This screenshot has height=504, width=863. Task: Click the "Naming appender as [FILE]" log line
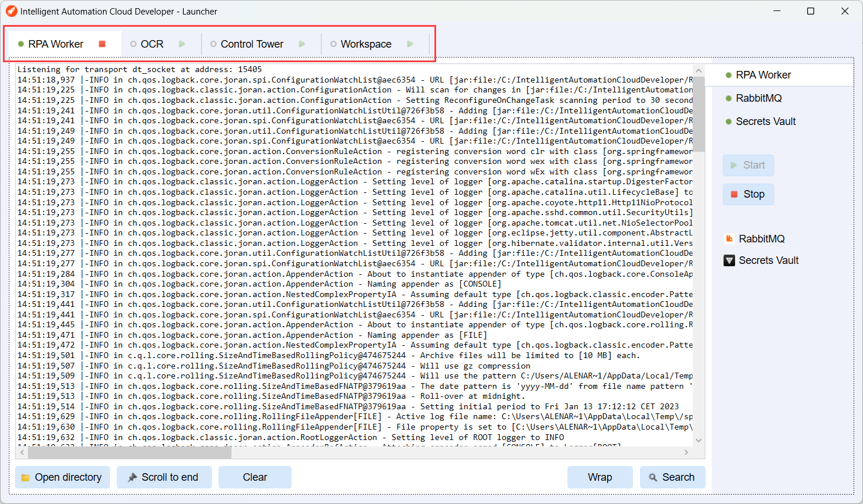click(252, 335)
